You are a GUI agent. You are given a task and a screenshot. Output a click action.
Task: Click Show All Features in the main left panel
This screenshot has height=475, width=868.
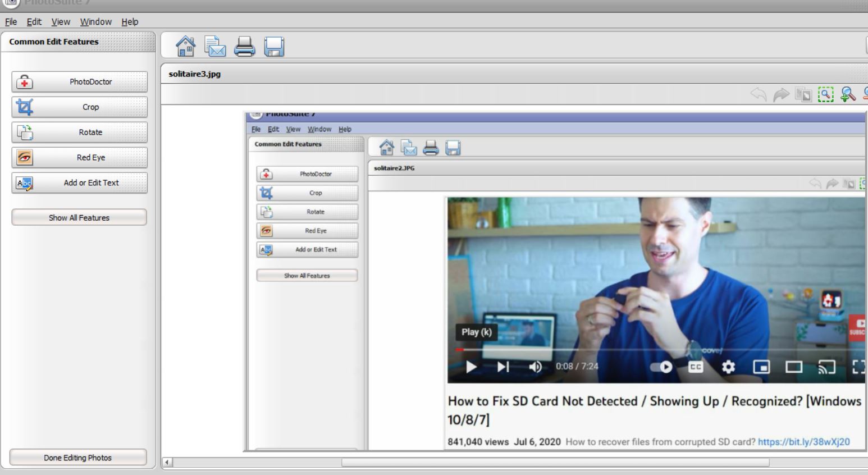point(79,218)
